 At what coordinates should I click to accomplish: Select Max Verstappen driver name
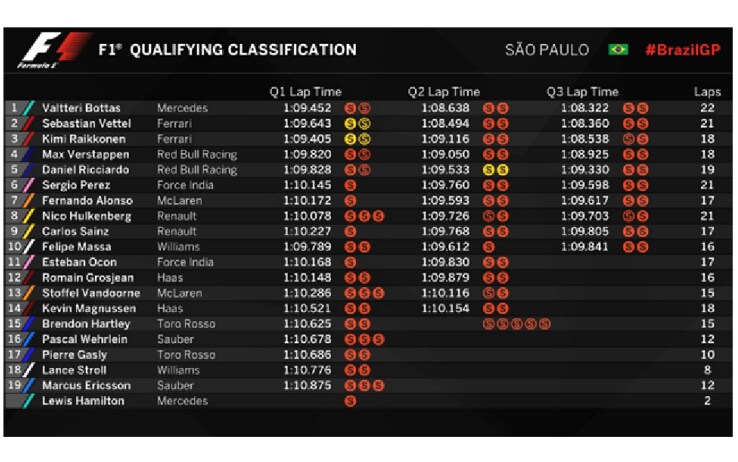click(86, 154)
